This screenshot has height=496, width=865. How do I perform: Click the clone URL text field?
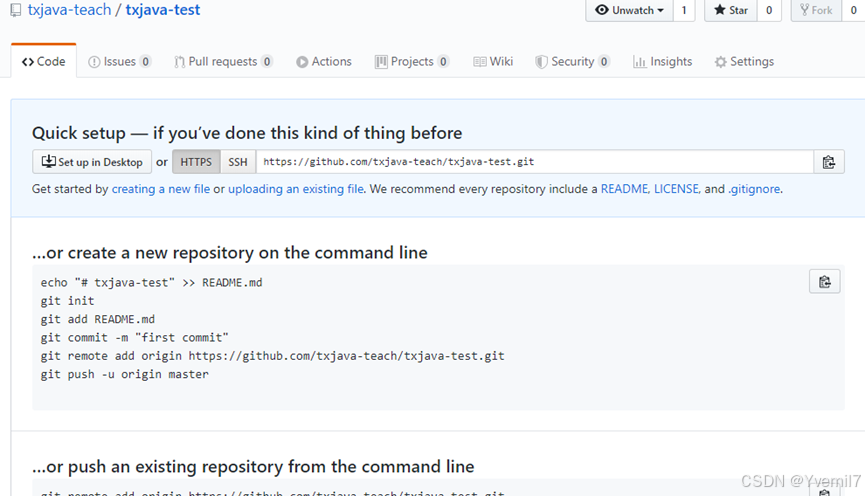(x=535, y=162)
